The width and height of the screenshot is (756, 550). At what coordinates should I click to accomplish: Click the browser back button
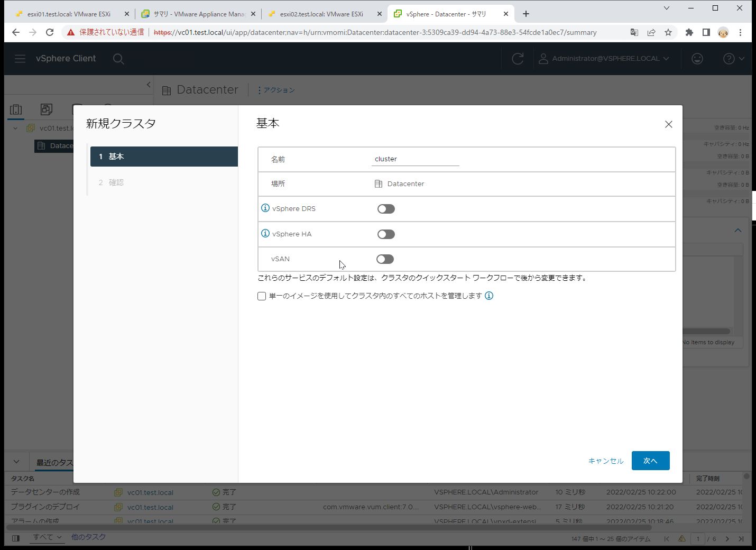tap(16, 32)
